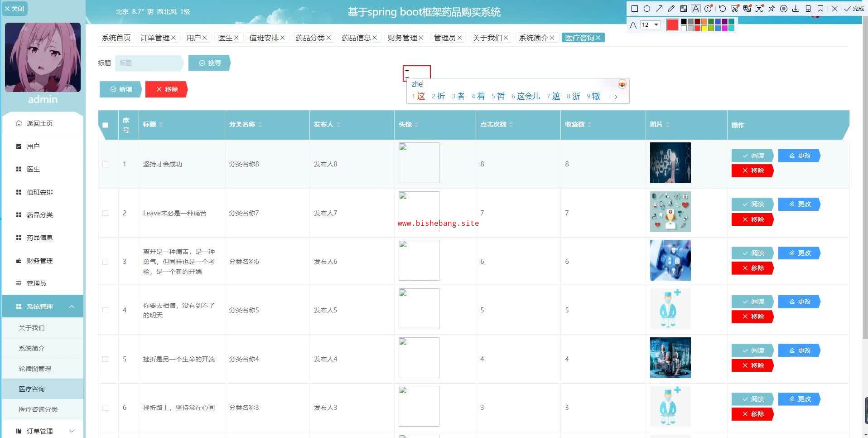Click the download save icon
Screen dimensions: 868x438
point(796,9)
